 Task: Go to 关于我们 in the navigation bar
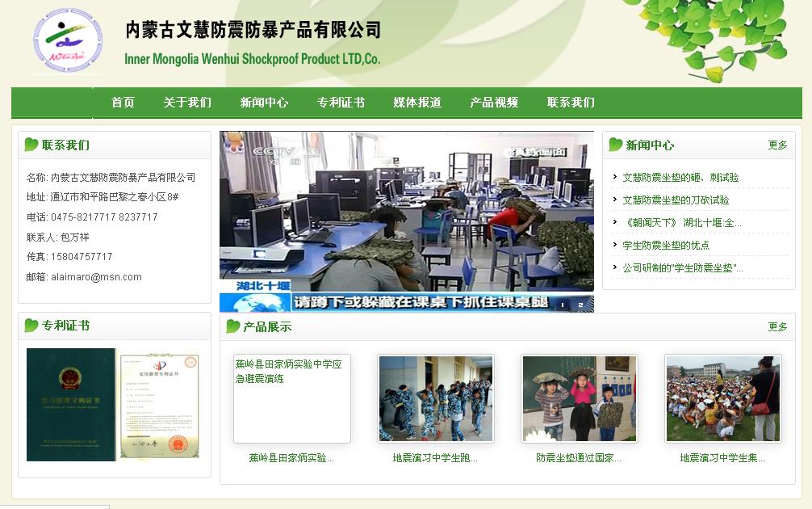point(187,103)
